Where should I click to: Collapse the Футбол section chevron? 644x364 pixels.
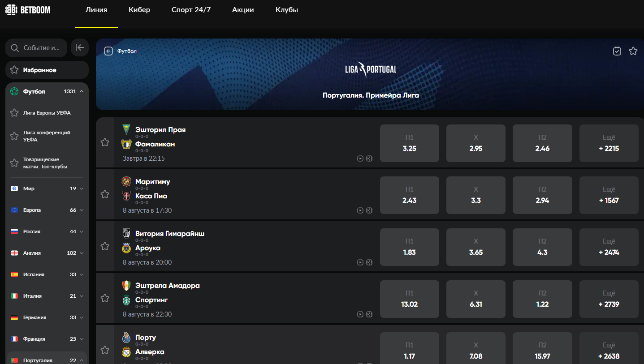(82, 91)
